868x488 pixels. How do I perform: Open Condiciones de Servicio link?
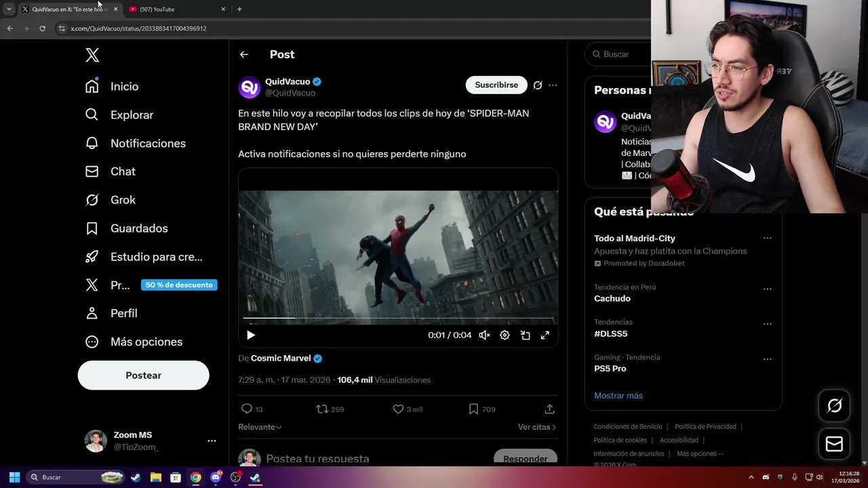[x=628, y=426]
